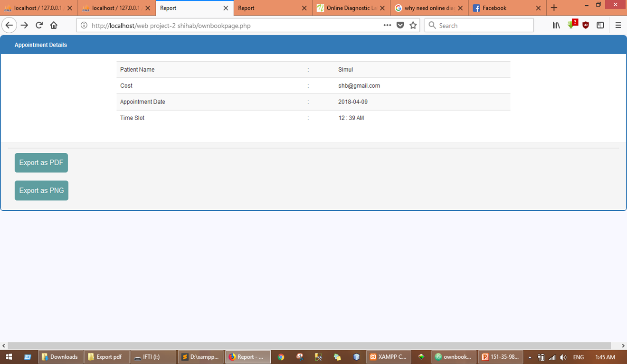Open the Firefox Library icon
The image size is (627, 364).
pyautogui.click(x=556, y=25)
